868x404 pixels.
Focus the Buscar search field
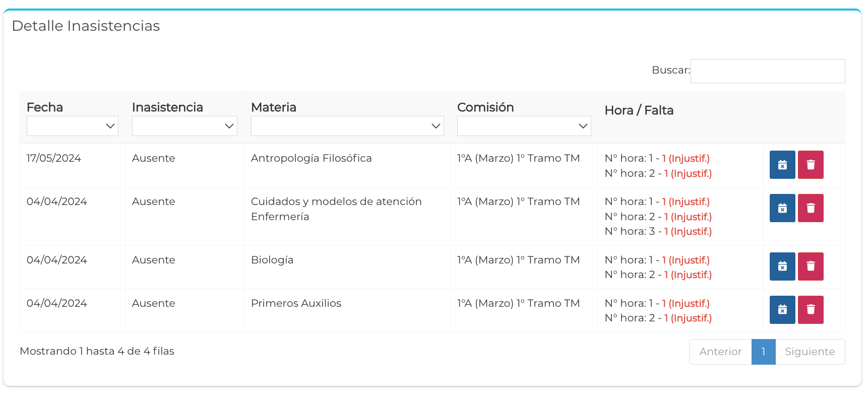click(x=767, y=71)
